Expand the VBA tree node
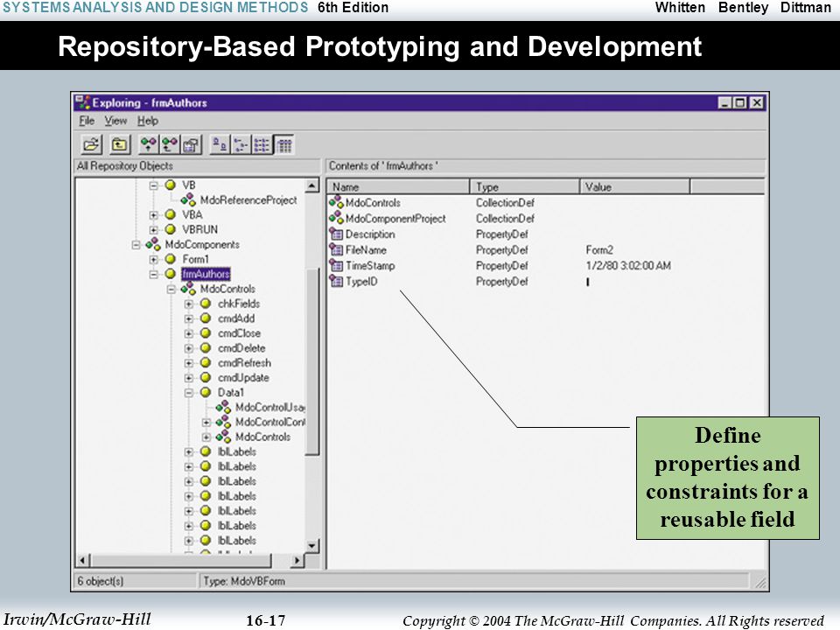The image size is (840, 630). click(x=154, y=215)
